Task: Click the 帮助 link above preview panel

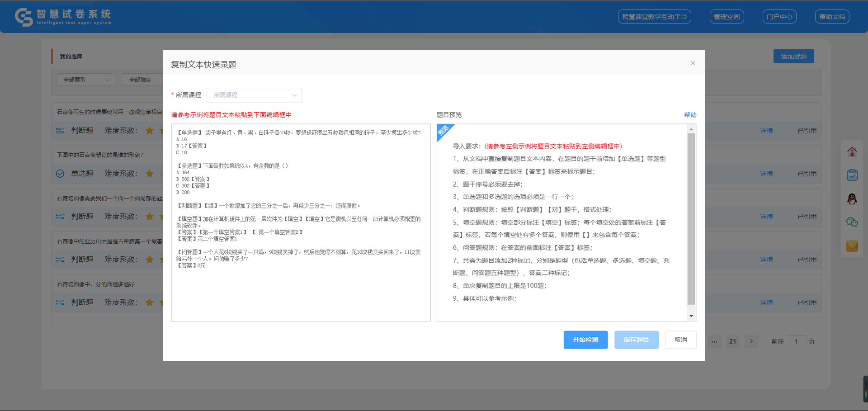Action: [x=690, y=115]
